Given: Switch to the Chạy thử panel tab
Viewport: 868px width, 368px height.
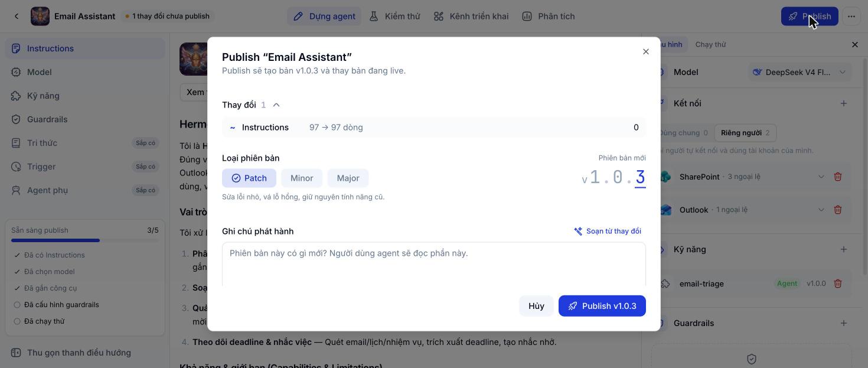Looking at the screenshot, I should tap(710, 44).
